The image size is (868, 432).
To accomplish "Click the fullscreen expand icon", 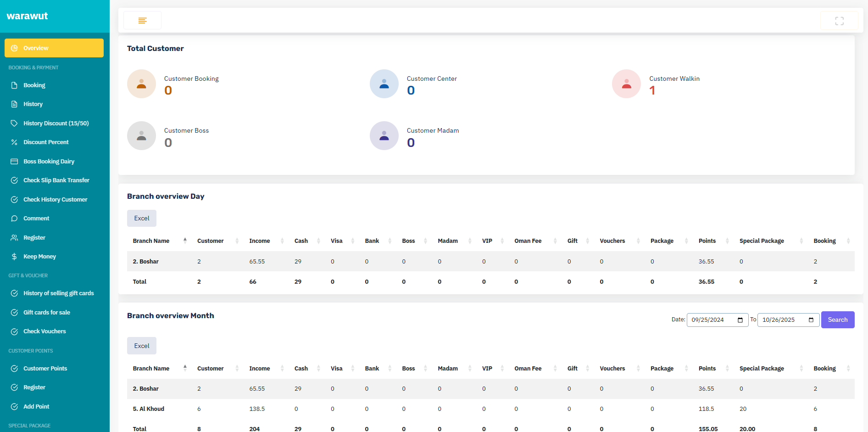I will [x=839, y=21].
